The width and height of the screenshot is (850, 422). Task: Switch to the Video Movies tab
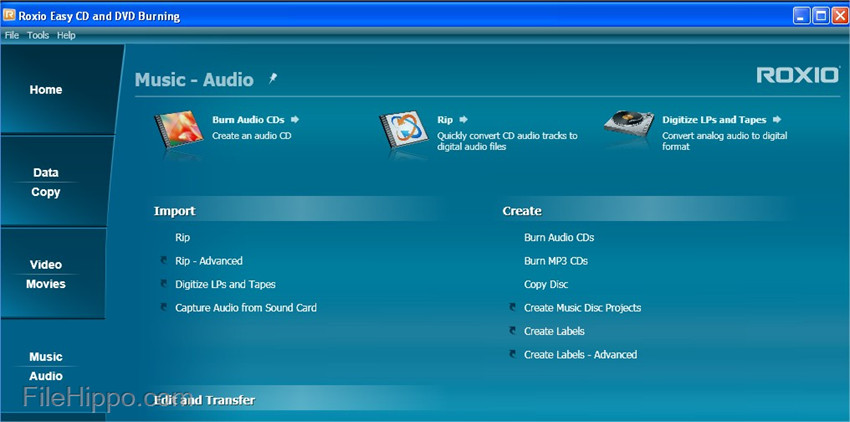46,274
